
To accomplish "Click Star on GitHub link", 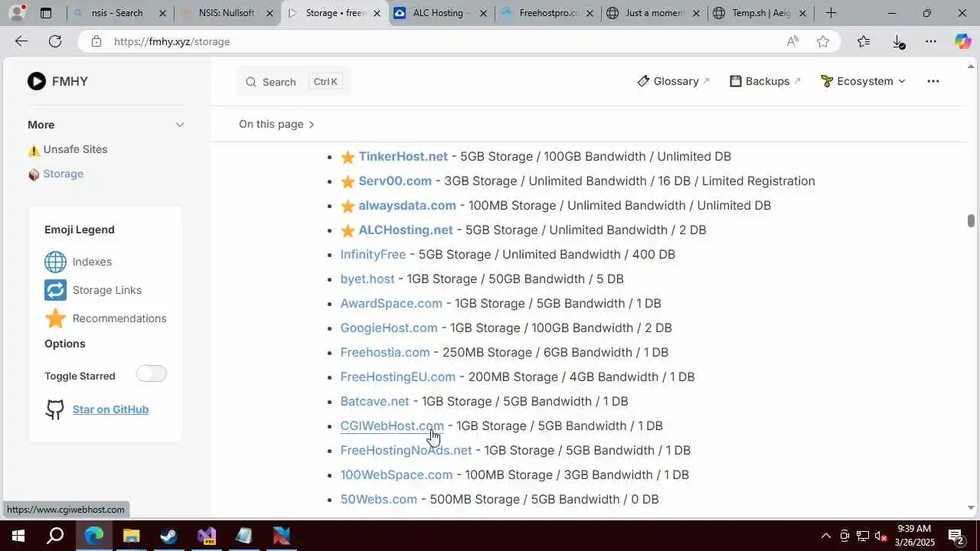I will 110,409.
